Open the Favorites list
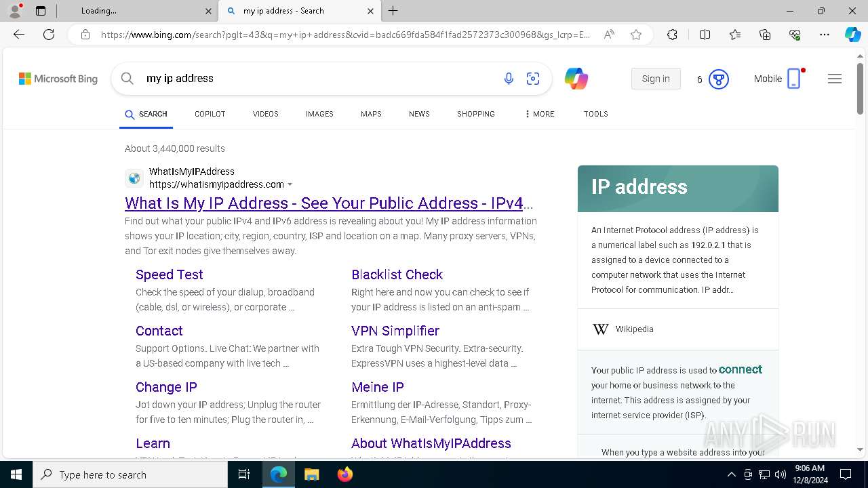Screen dimensions: 868x488 tap(735, 35)
